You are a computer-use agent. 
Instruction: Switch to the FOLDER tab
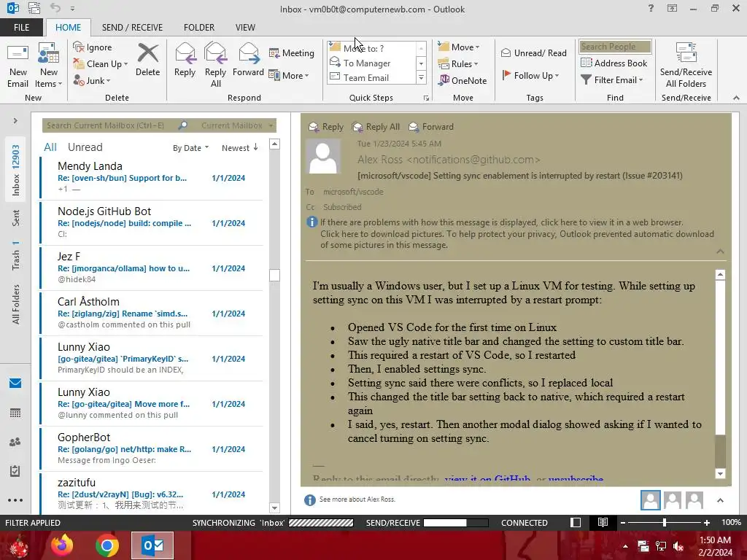pos(199,28)
